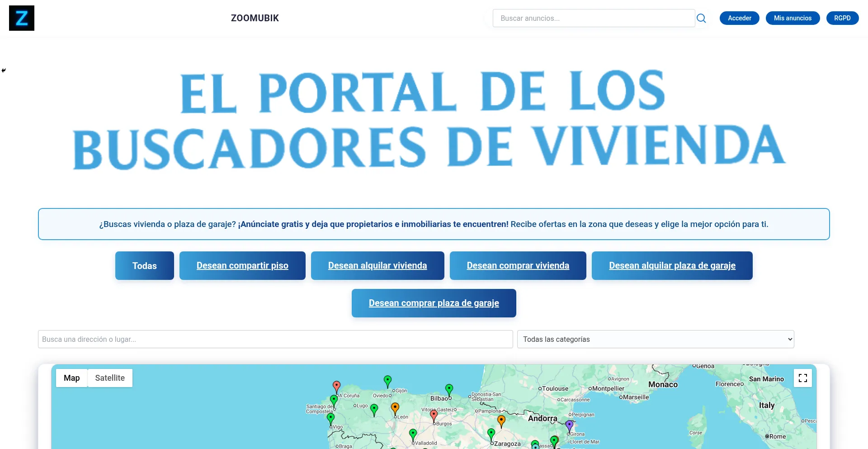Click the green marker near Gijón
The width and height of the screenshot is (868, 449).
pyautogui.click(x=387, y=380)
